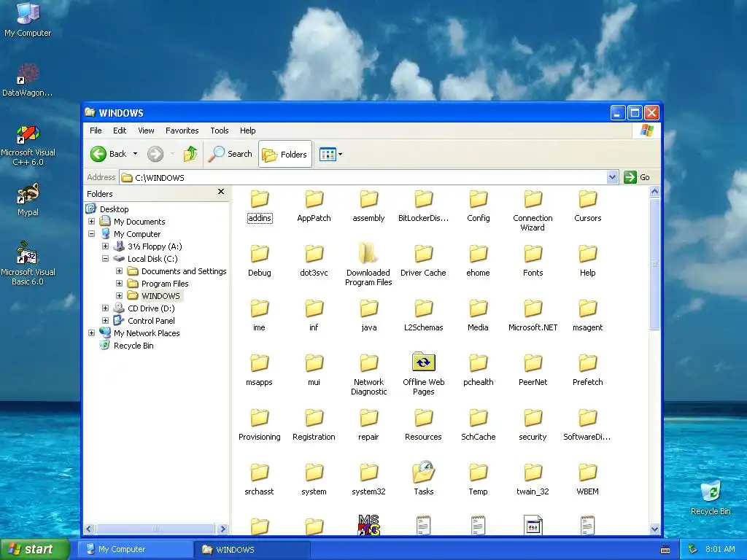The width and height of the screenshot is (747, 560).
Task: Open the Edit menu
Action: click(120, 131)
